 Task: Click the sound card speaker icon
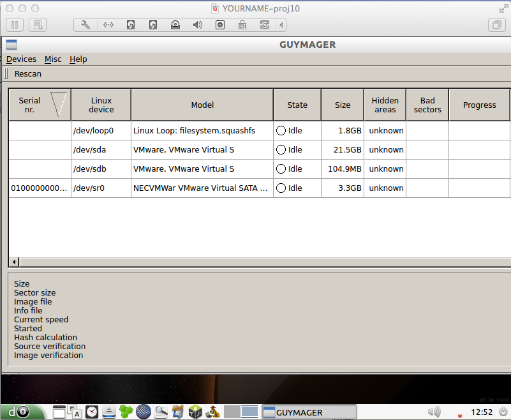tap(198, 25)
